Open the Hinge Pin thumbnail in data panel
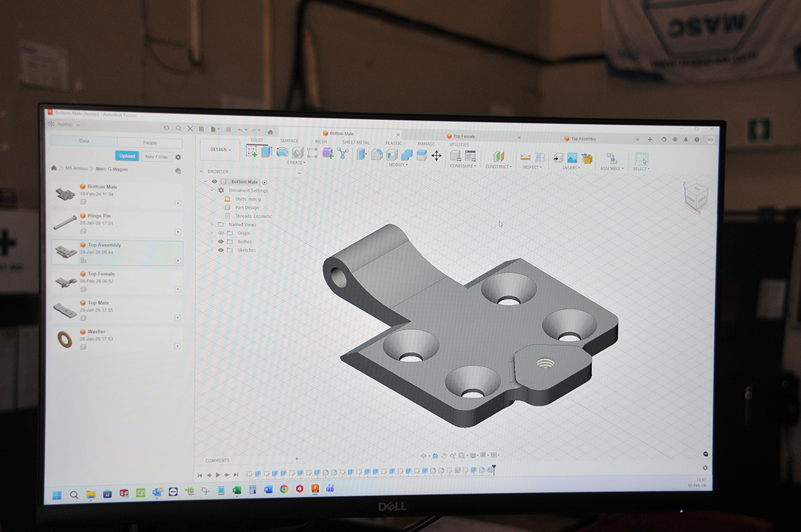This screenshot has width=801, height=532. 65,221
